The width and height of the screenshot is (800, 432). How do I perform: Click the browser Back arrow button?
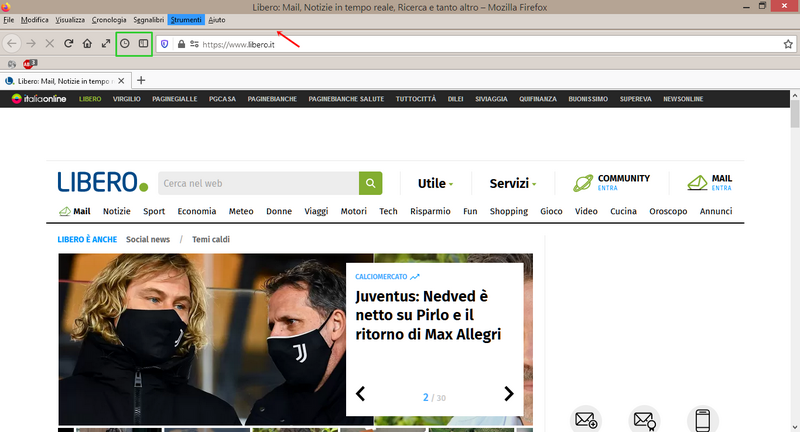pyautogui.click(x=12, y=44)
